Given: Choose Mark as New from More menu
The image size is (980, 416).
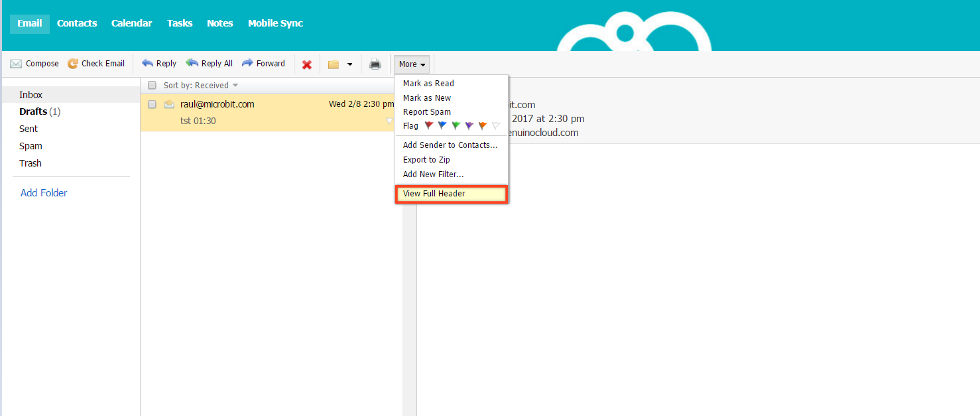Looking at the screenshot, I should (x=427, y=98).
